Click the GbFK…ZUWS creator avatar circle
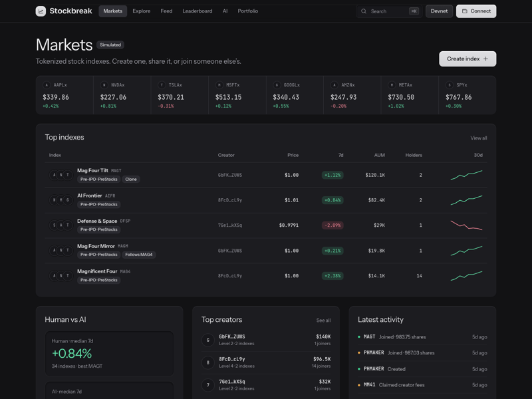 coord(208,340)
